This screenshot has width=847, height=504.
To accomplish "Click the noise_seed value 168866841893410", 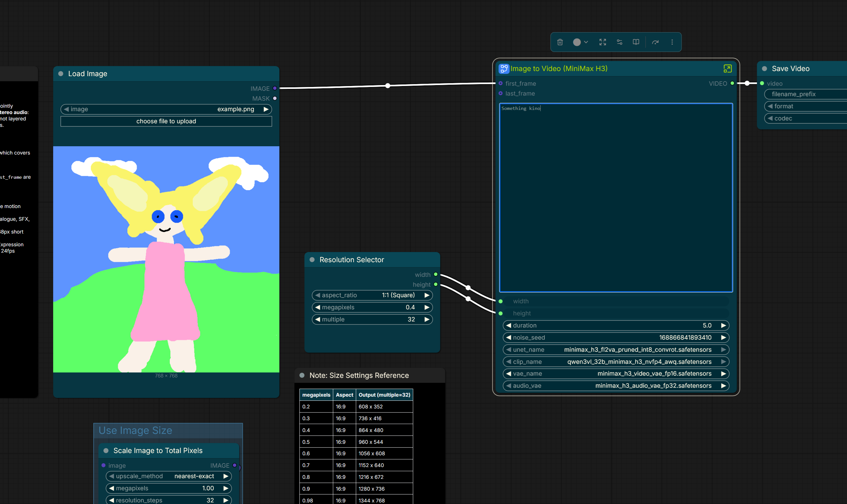I will point(685,338).
